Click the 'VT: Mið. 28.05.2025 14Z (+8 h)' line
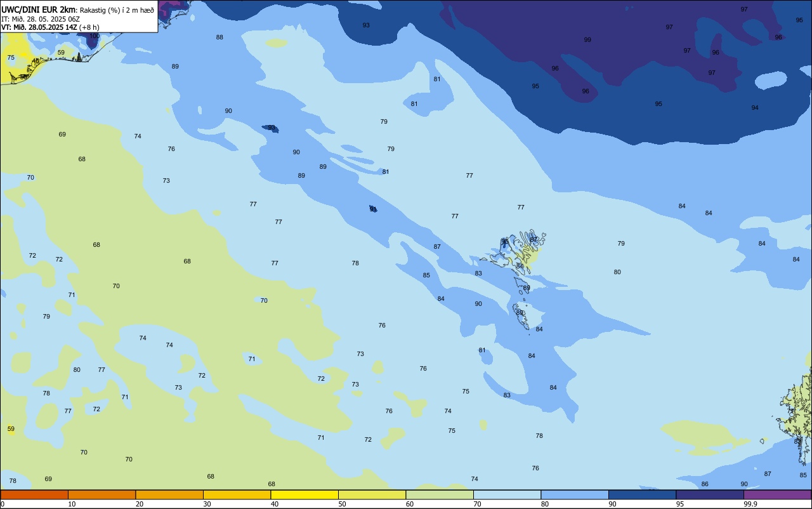This screenshot has width=812, height=509. (50, 27)
